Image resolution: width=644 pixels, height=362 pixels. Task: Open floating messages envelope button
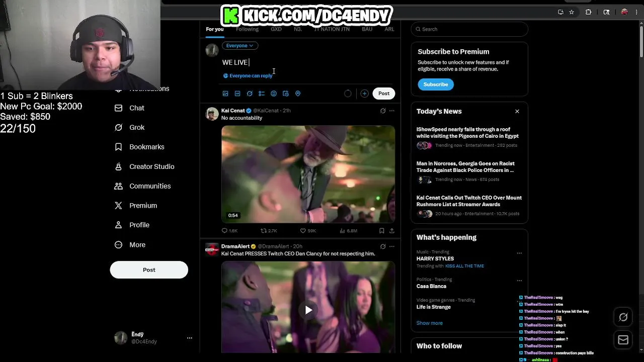pos(623,340)
